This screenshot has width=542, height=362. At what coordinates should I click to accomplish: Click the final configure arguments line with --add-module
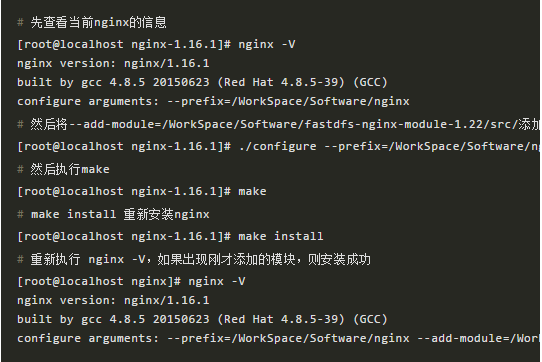[x=278, y=338]
